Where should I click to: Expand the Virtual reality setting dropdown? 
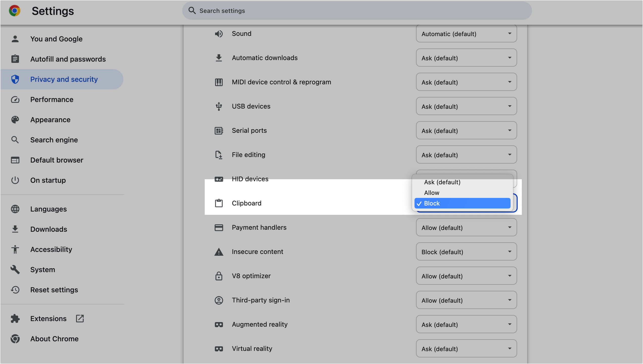[x=466, y=348]
